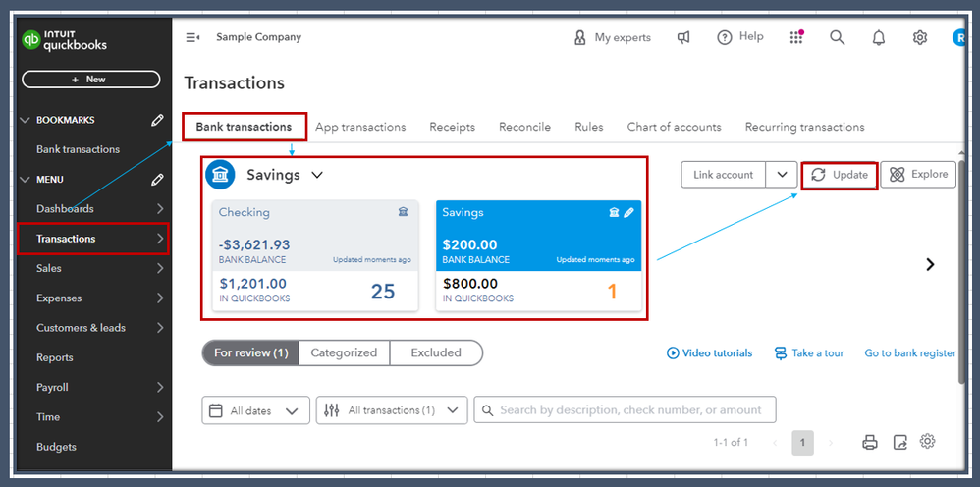
Task: Open All transactions (1) filter dropdown
Action: [392, 410]
